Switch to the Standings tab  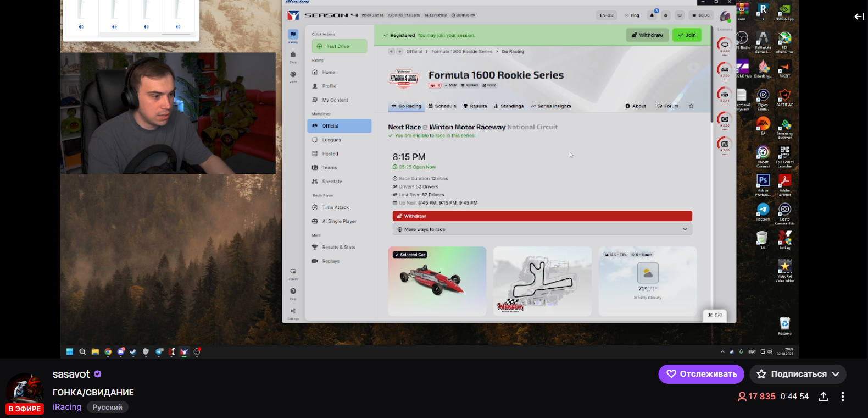tap(509, 106)
